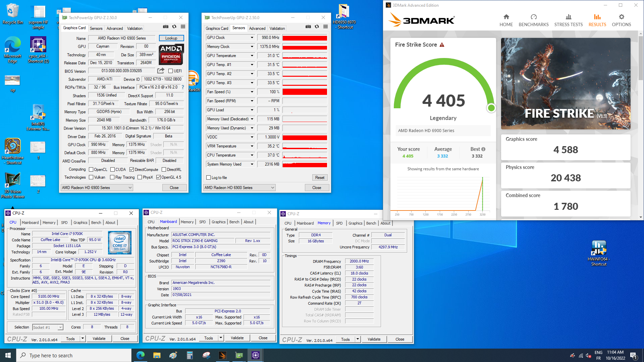Click the Fire Strike benchmark thumbnail
Image resolution: width=644 pixels, height=362 pixels.
[x=566, y=83]
